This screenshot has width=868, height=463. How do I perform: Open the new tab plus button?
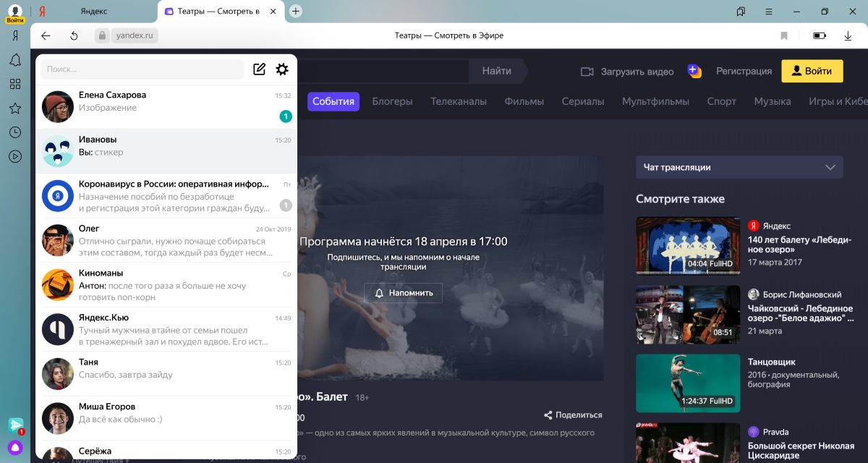[295, 11]
